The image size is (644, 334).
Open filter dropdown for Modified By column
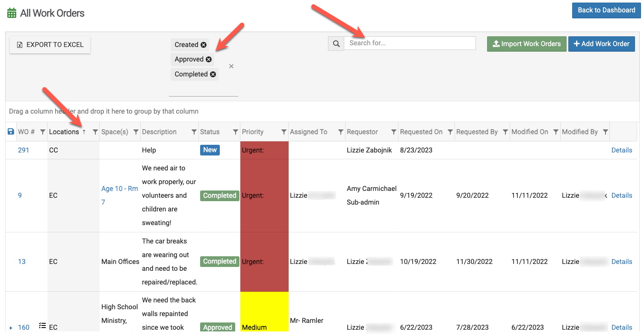pyautogui.click(x=605, y=132)
